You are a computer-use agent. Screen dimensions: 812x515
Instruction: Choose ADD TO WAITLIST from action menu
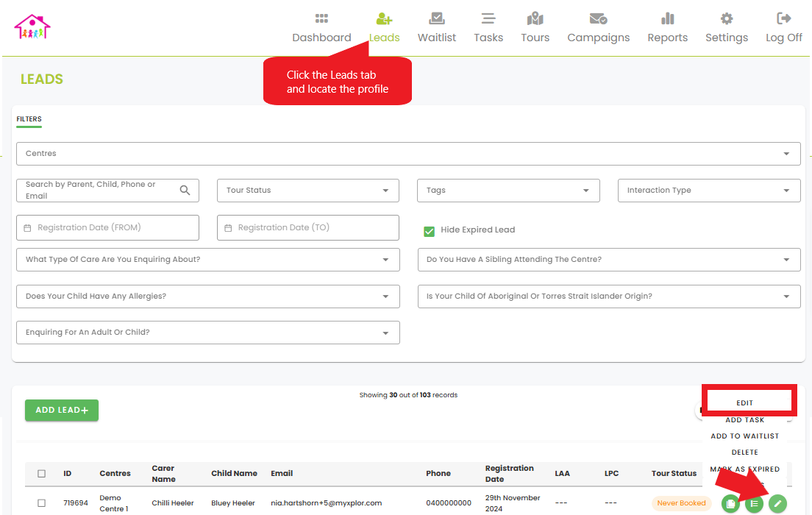tap(744, 436)
